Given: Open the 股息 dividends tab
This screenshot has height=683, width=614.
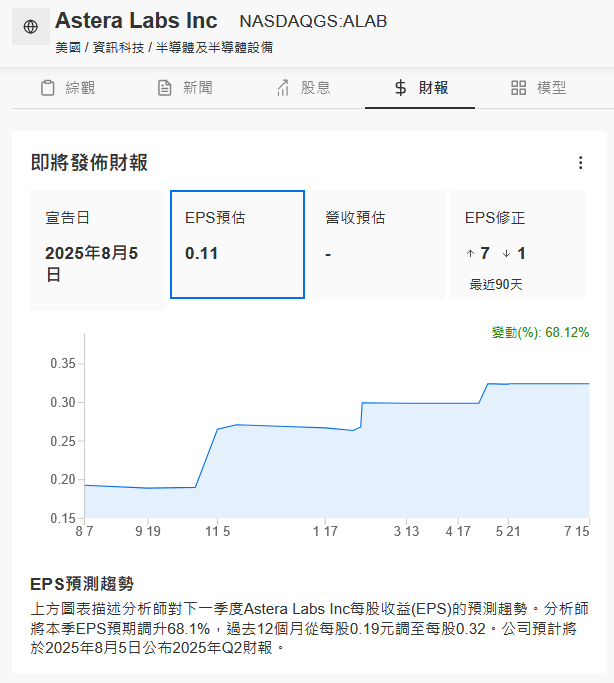Looking at the screenshot, I should tap(304, 88).
